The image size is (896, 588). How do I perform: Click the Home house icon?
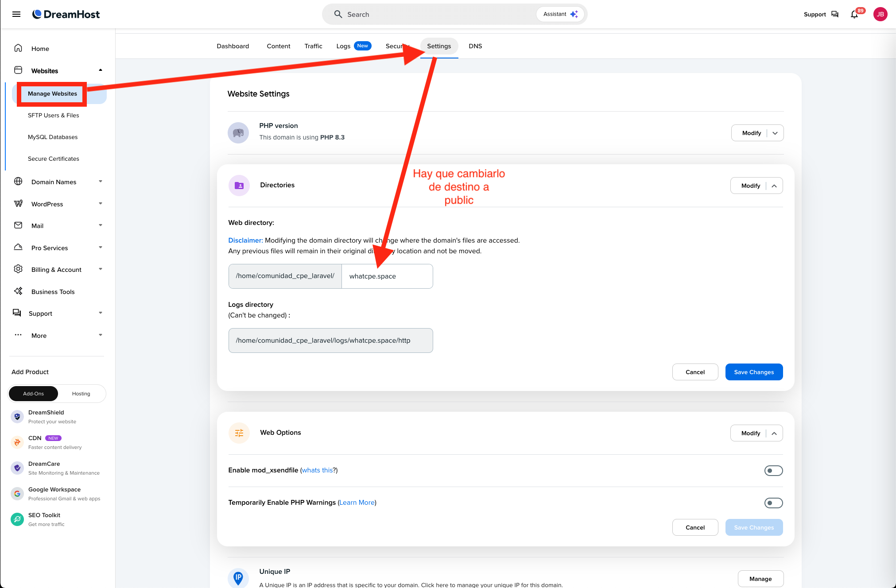tap(18, 48)
